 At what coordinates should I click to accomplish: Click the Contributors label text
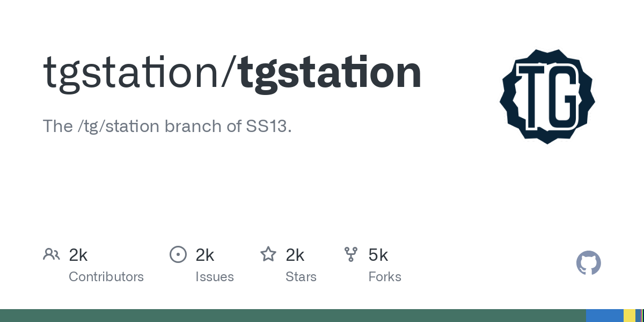[106, 277]
